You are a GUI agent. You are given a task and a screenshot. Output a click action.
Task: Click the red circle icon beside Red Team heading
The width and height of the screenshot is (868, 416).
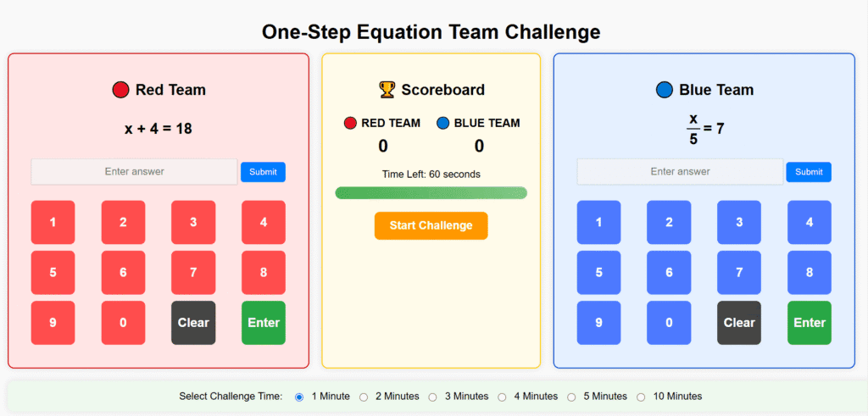pos(120,90)
